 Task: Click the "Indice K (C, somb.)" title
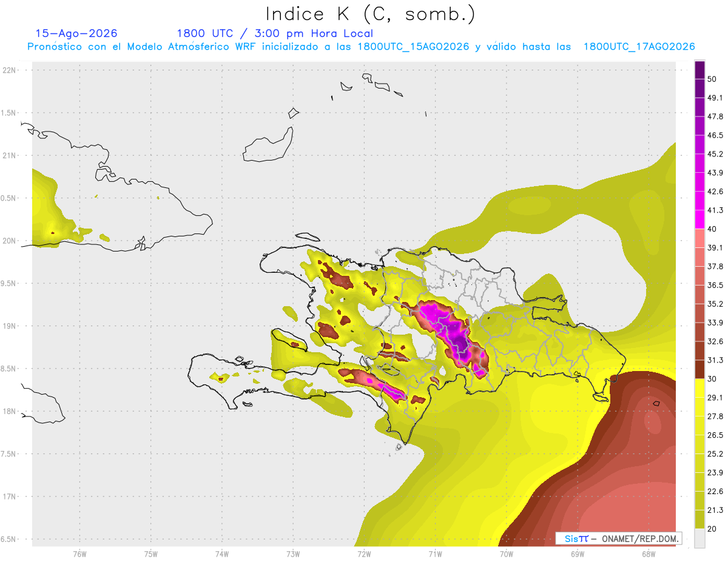[x=371, y=14]
